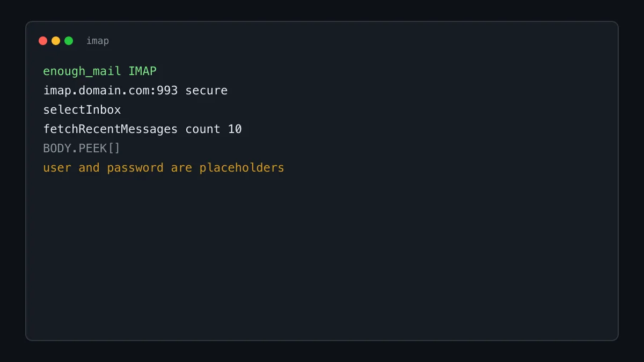Viewport: 644px width, 362px height.
Task: Click the green IMAP word
Action: [142, 71]
